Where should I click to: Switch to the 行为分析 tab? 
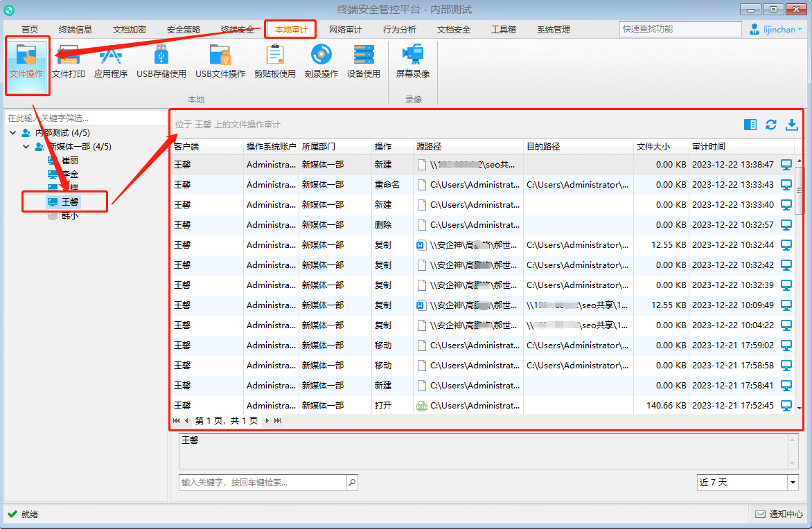click(x=399, y=30)
